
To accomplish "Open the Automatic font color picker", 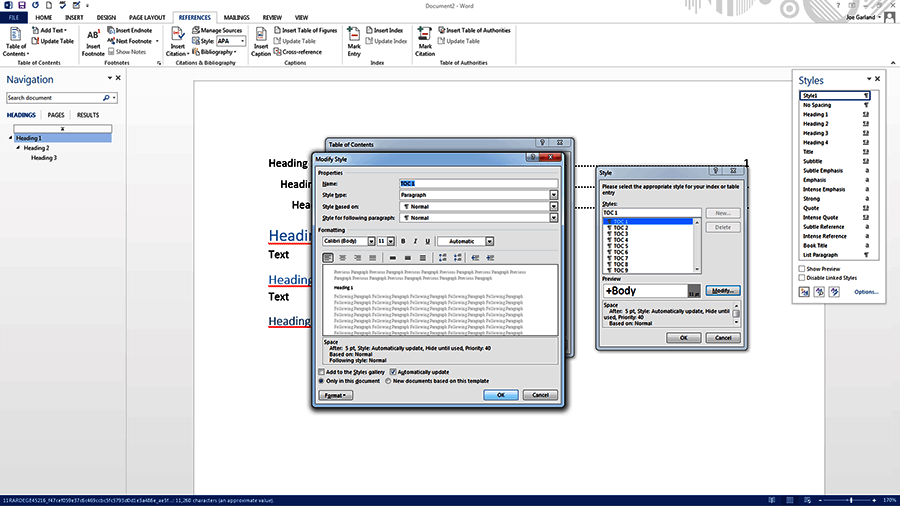I will pos(465,242).
